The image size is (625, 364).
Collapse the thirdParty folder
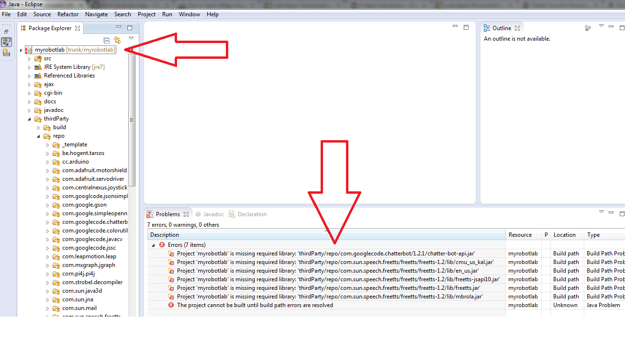tap(29, 119)
